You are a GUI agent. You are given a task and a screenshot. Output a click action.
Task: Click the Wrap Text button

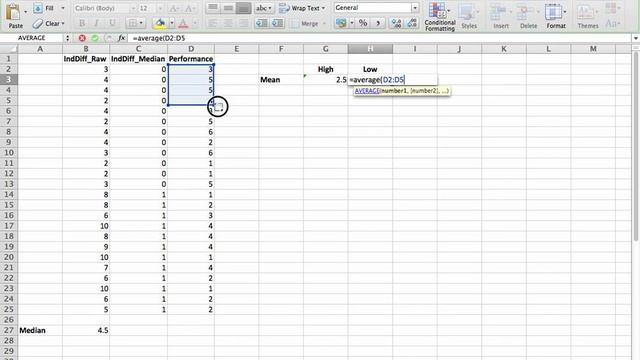302,8
